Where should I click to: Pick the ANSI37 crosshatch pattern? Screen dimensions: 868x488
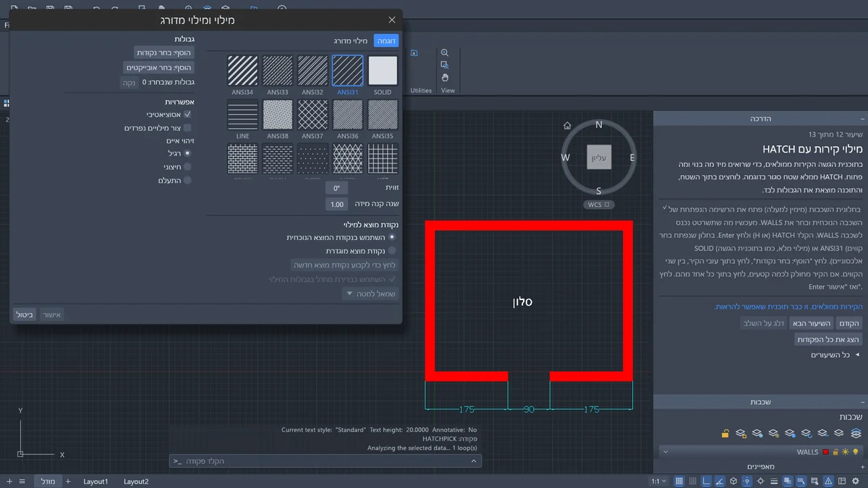tap(312, 114)
